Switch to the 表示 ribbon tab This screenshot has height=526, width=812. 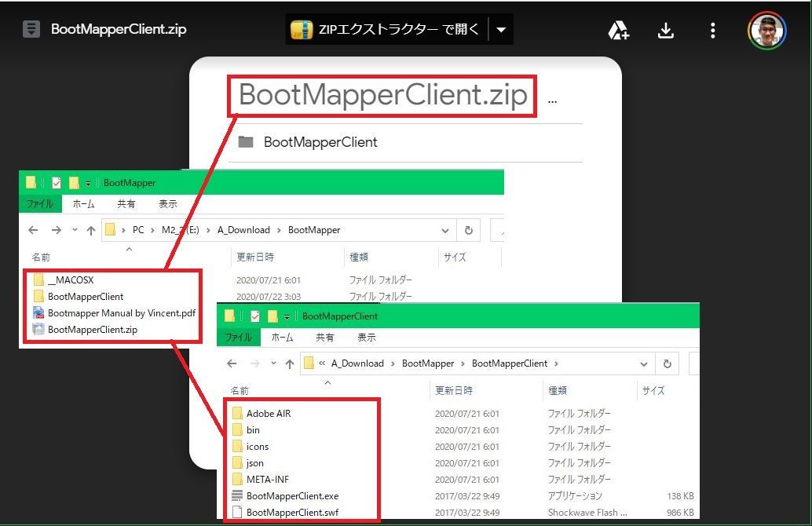pyautogui.click(x=168, y=203)
